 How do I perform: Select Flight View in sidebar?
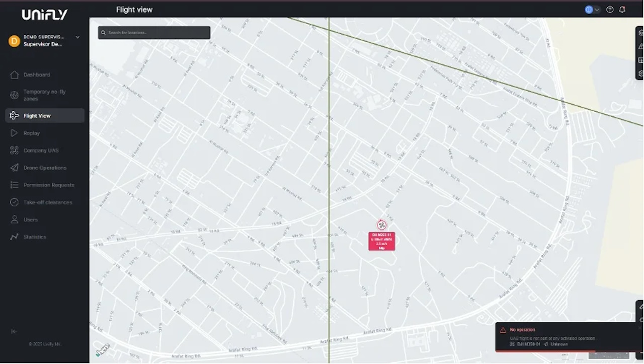44,116
